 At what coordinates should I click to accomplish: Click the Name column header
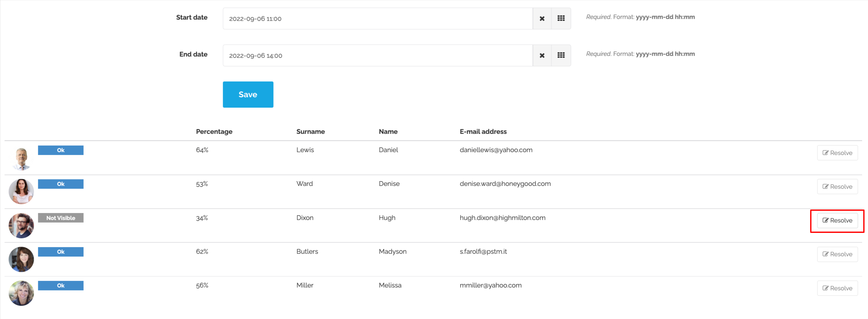point(388,132)
